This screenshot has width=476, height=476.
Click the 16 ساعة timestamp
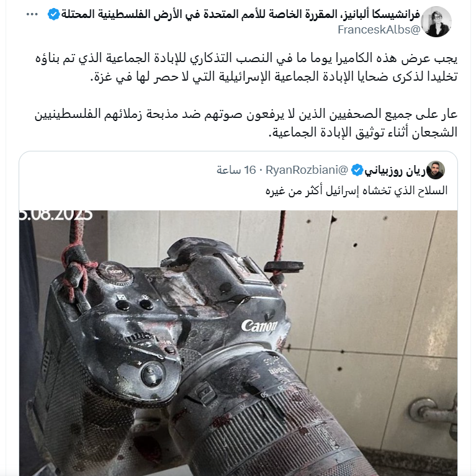(236, 170)
